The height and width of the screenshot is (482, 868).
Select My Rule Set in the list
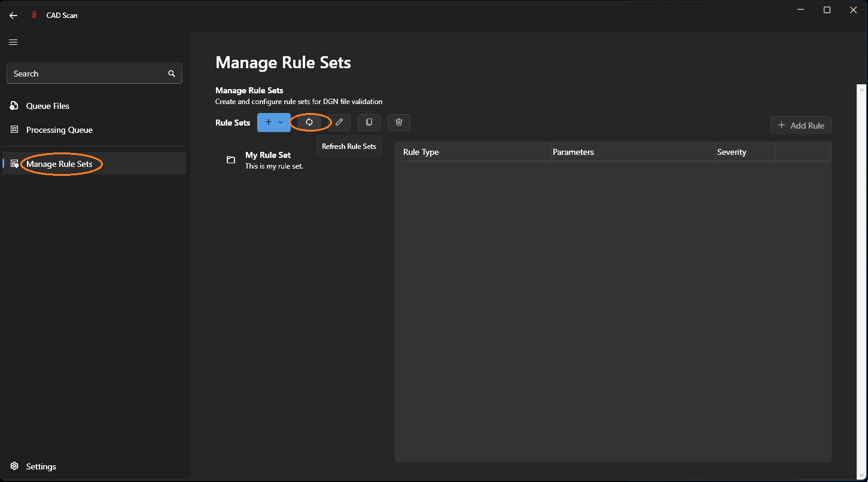point(268,160)
